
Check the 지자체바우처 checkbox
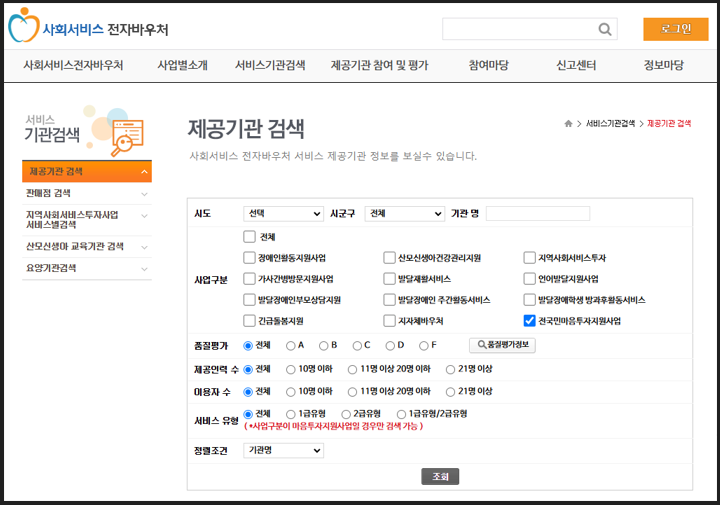[389, 321]
